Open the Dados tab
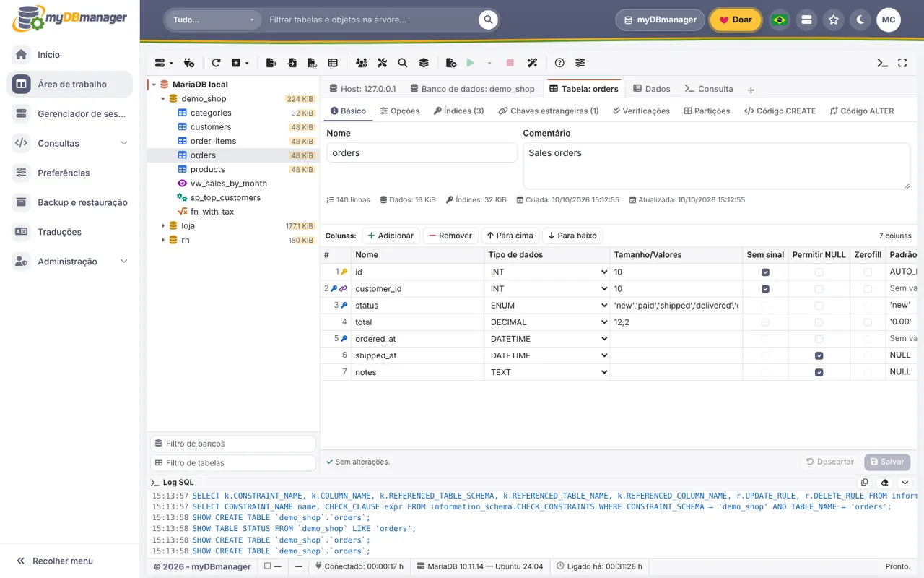Image resolution: width=924 pixels, height=578 pixels. pos(652,89)
